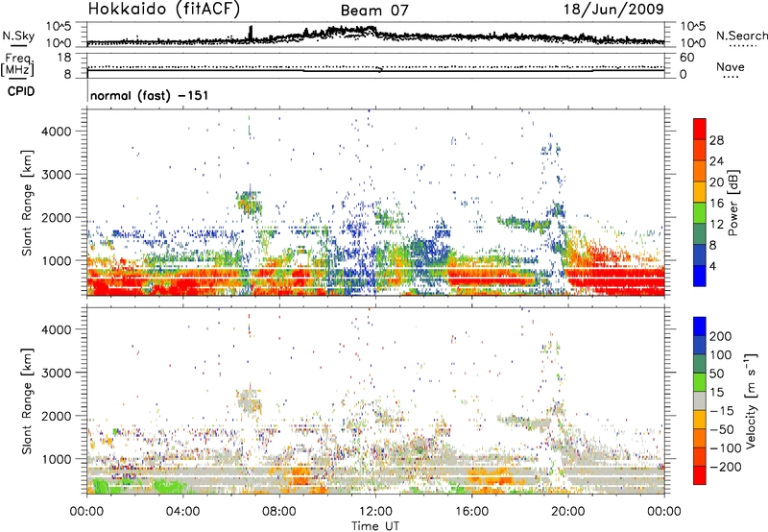The height and width of the screenshot is (532, 768).
Task: Click the 2000 tick in the power panel
Action: point(57,217)
